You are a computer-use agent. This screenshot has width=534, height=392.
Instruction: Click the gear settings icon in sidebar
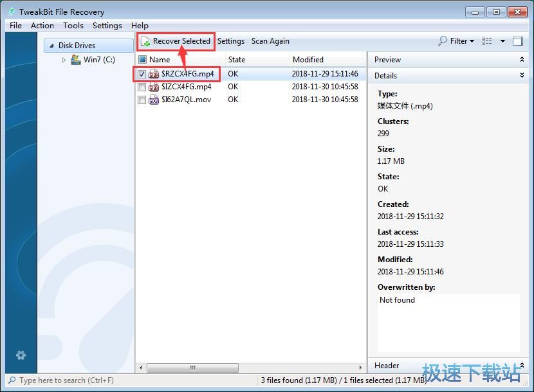point(21,355)
